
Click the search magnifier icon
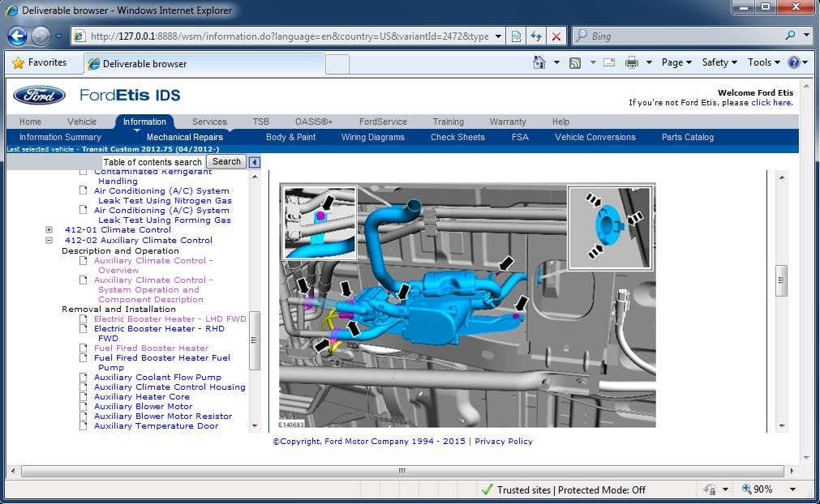click(790, 36)
